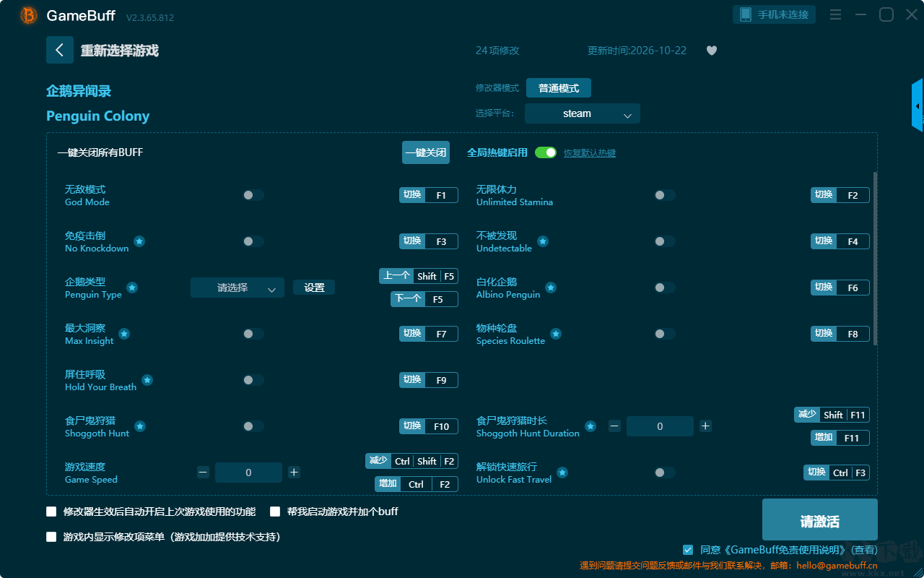Expand the blue side panel arrow
Viewport: 924px width, 578px height.
pyautogui.click(x=918, y=105)
